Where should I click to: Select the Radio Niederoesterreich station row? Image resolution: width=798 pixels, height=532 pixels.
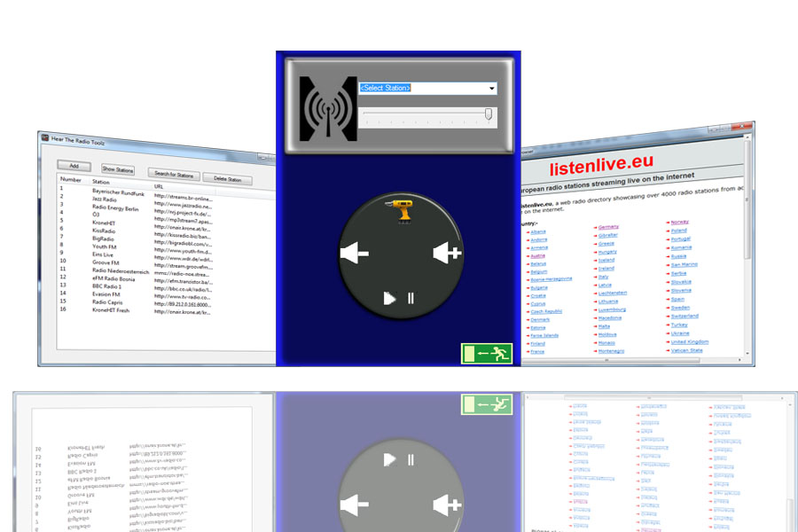136,270
